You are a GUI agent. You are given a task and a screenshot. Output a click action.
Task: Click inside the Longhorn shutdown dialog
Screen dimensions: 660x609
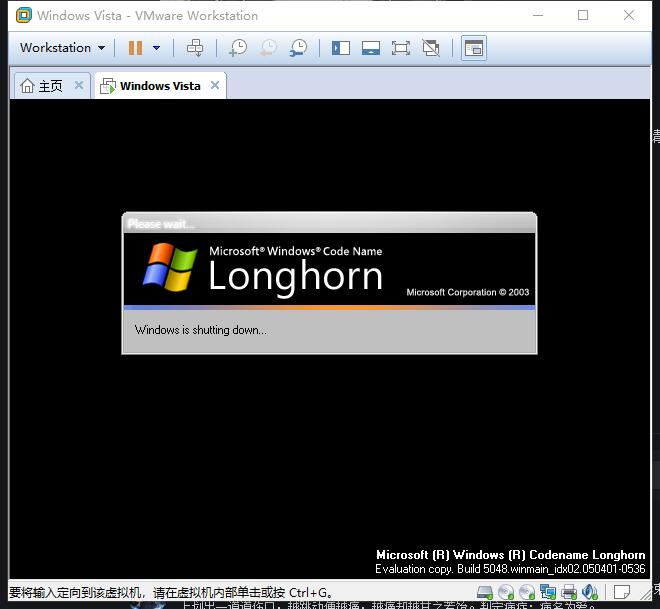coord(329,283)
